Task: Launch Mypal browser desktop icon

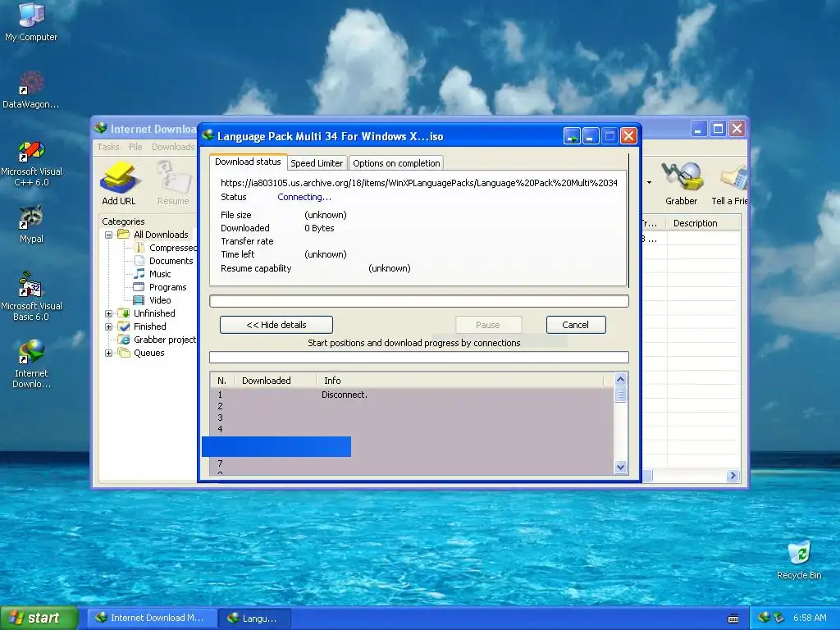Action: coord(31,224)
